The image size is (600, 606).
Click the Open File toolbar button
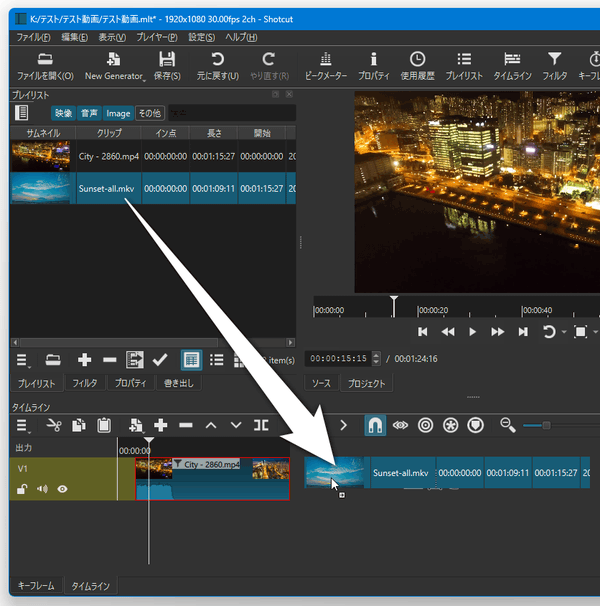click(45, 66)
